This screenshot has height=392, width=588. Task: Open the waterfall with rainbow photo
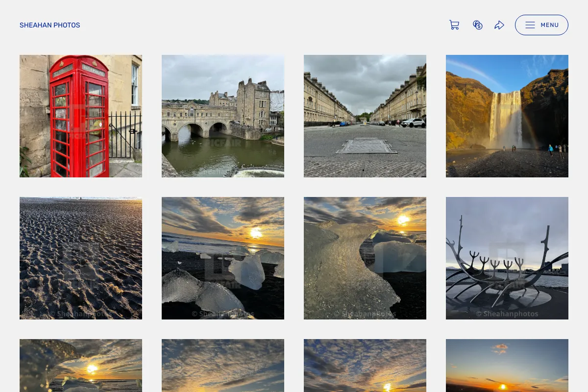click(x=507, y=116)
